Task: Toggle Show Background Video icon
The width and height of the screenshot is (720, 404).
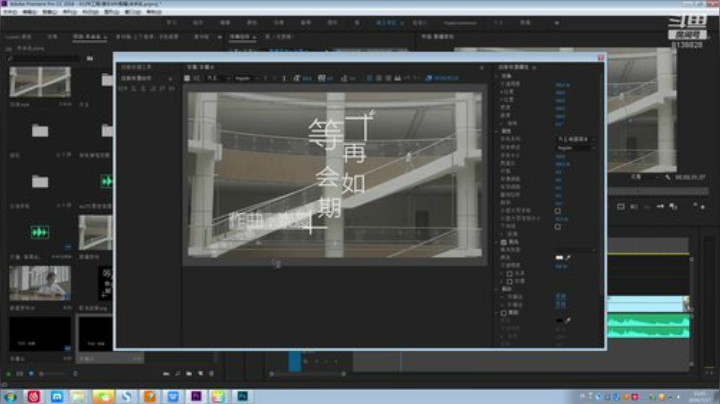Action: [x=429, y=78]
